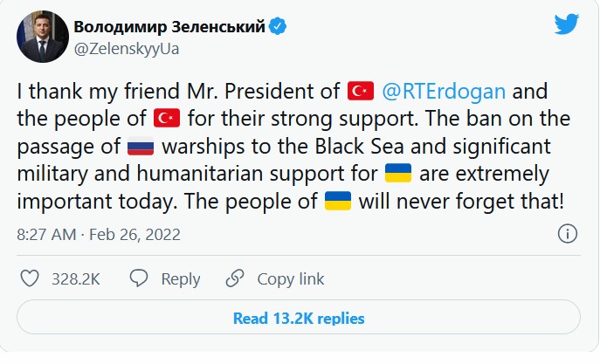Click the Reply text label
Screen dimensions: 600x364
(x=180, y=279)
